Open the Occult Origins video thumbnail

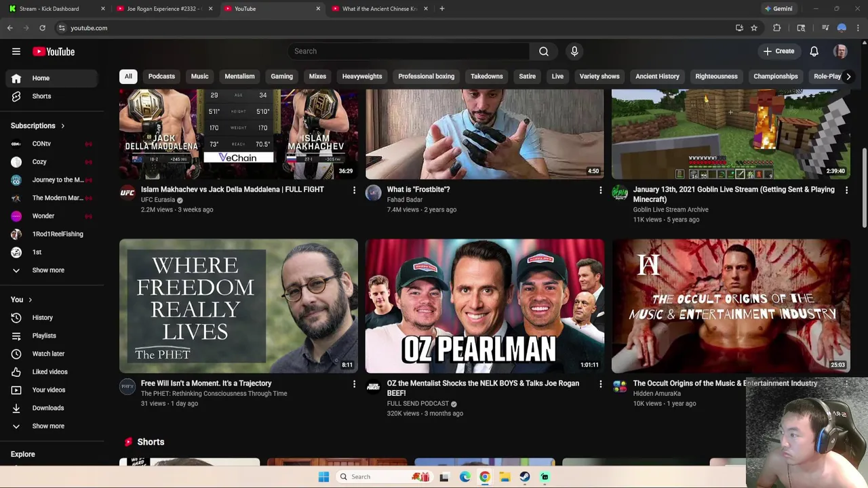tap(731, 306)
